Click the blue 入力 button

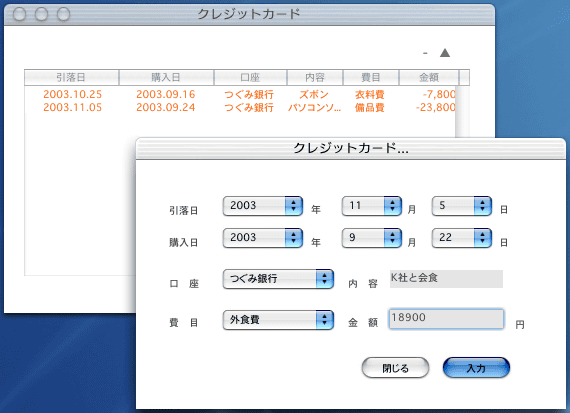[x=476, y=368]
